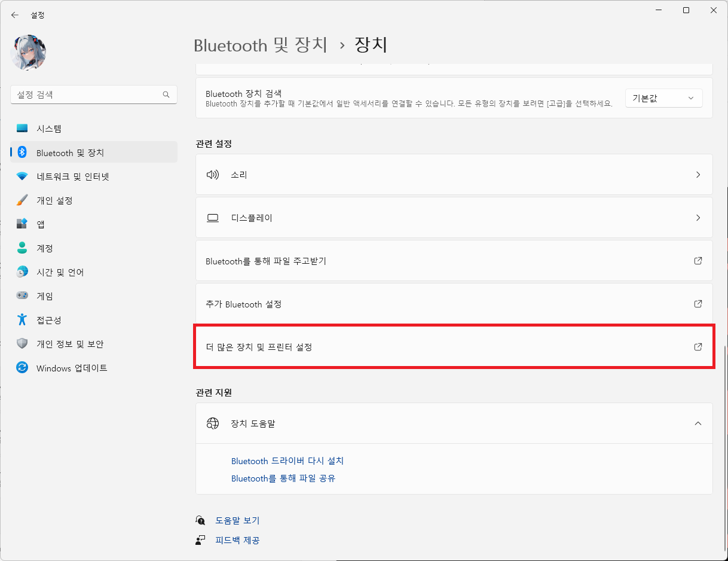
Task: Click Bluetooth 및 장치 breadcrumb link
Action: click(261, 45)
